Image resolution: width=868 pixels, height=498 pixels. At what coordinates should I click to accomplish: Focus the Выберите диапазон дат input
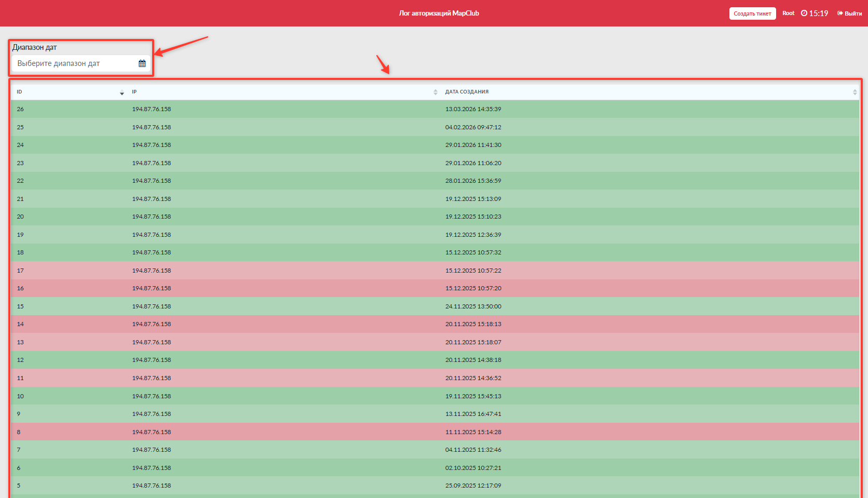coord(81,63)
